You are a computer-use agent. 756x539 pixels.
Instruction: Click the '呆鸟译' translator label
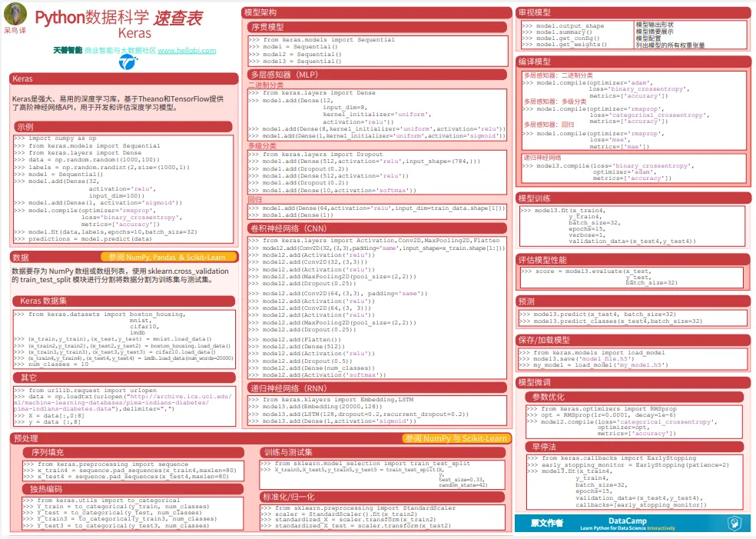point(15,31)
